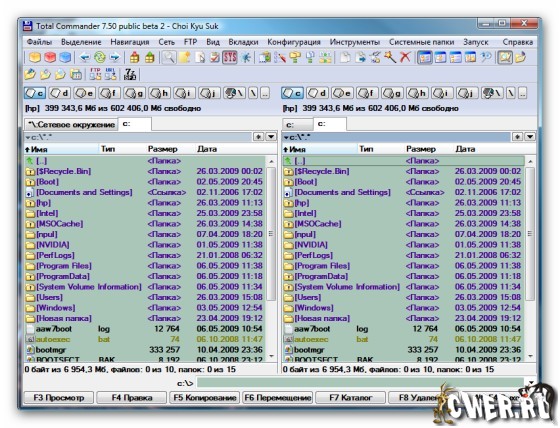Screen dimensions: 560x428
Task: Click the command line input field
Action: point(360,383)
